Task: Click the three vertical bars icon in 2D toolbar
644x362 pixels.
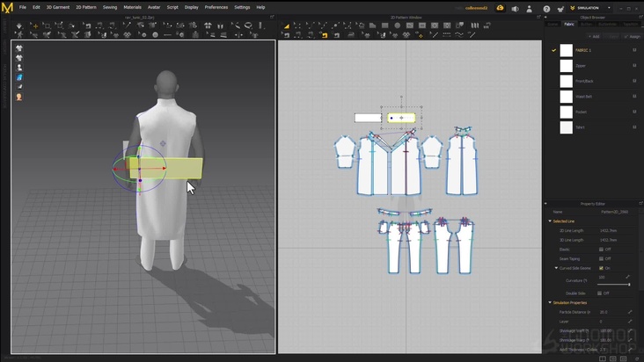Action: [475, 25]
